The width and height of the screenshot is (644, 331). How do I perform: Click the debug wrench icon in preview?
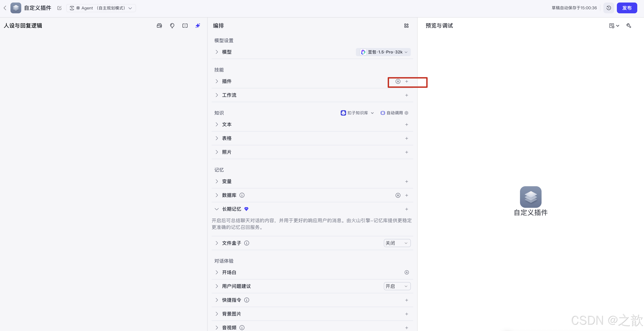point(629,25)
